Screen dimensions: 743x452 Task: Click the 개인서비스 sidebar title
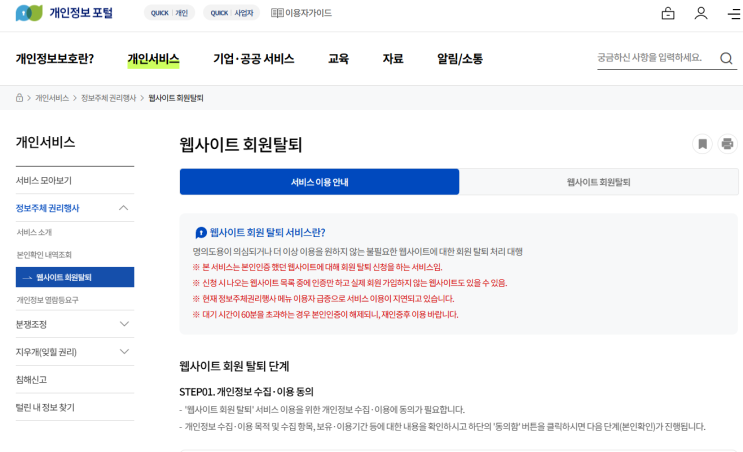point(45,142)
